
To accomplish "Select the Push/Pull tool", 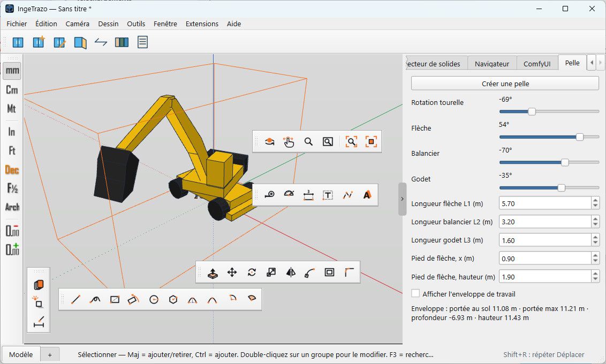I will 213,272.
